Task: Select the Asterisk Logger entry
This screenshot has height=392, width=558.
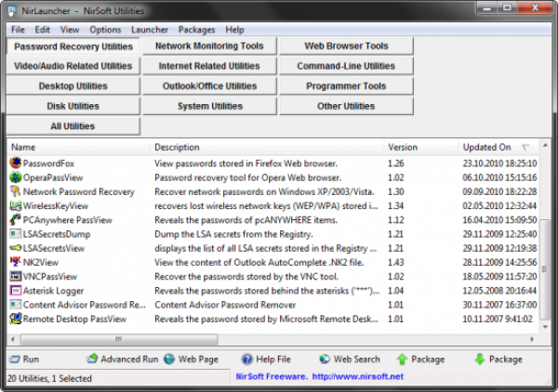Action: [x=53, y=291]
